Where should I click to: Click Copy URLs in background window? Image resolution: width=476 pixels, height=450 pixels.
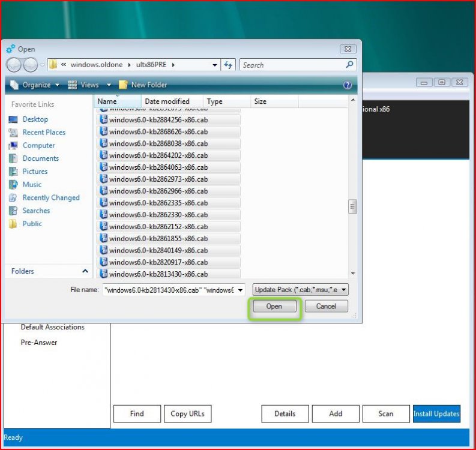[188, 413]
